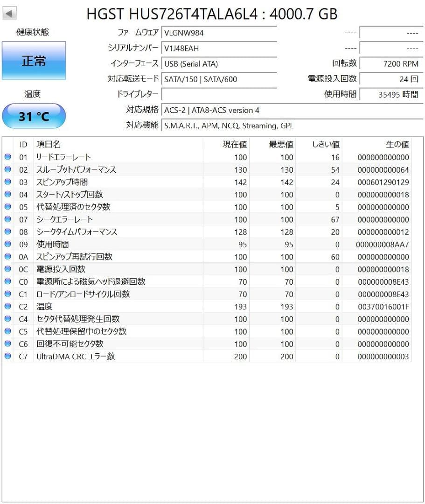Click status icon for row 05 代替処理済のセクタ数

coord(8,207)
